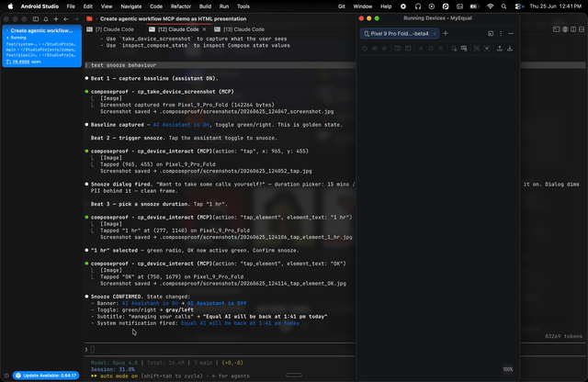Click the 'Session: 31.0%' status text
Viewport: 588px width, 382px height.
(112, 369)
